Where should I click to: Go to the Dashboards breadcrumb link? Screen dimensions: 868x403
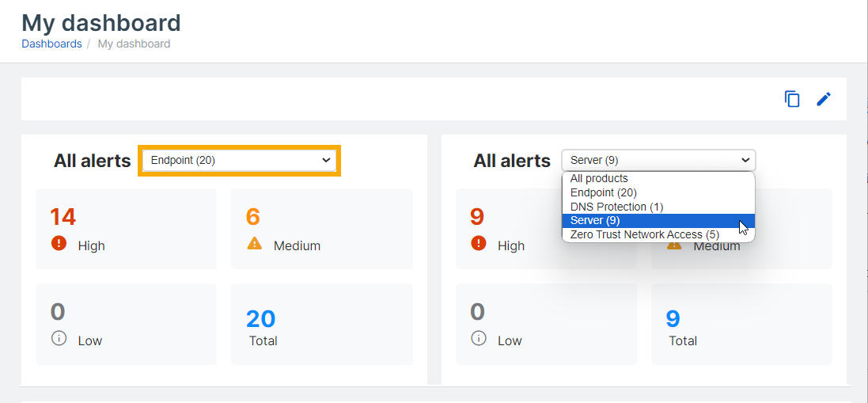click(x=51, y=44)
